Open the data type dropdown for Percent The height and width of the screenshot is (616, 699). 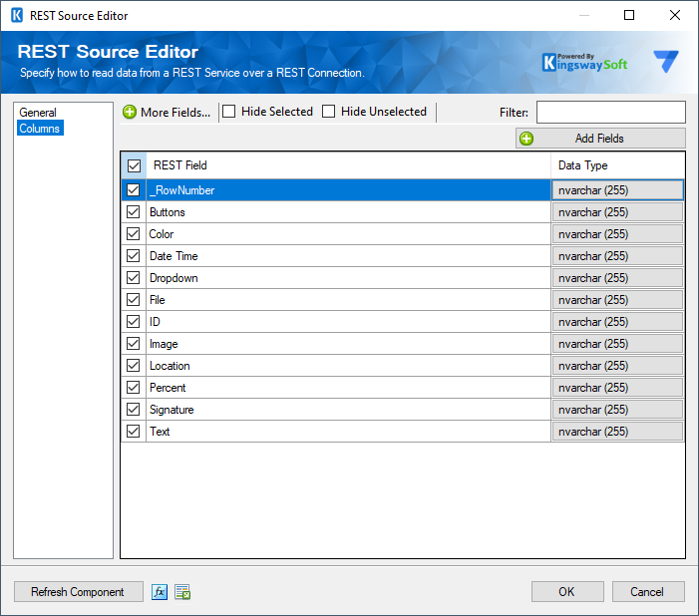pos(617,388)
